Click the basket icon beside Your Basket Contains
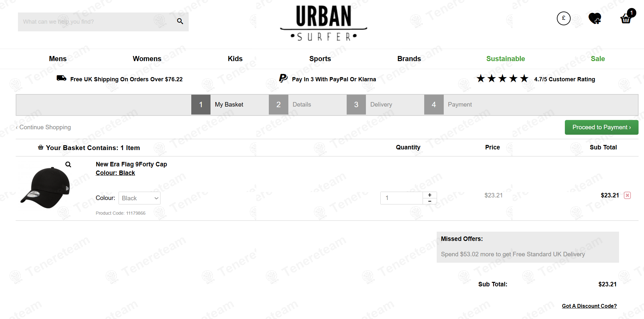The width and height of the screenshot is (644, 319). 41,148
